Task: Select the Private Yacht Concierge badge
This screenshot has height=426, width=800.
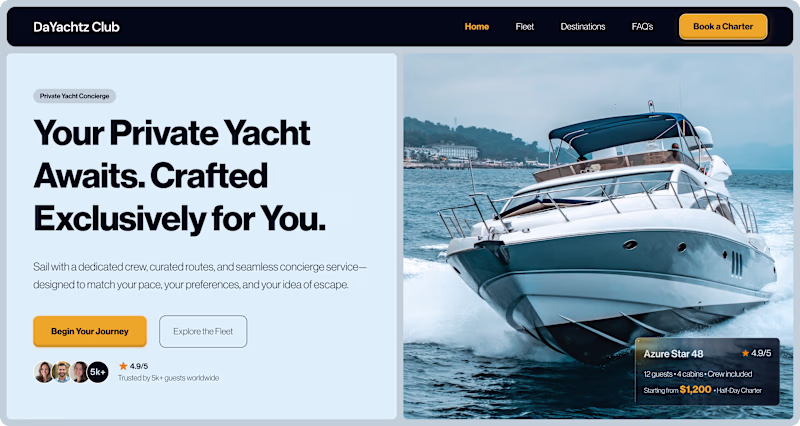Action: [74, 96]
